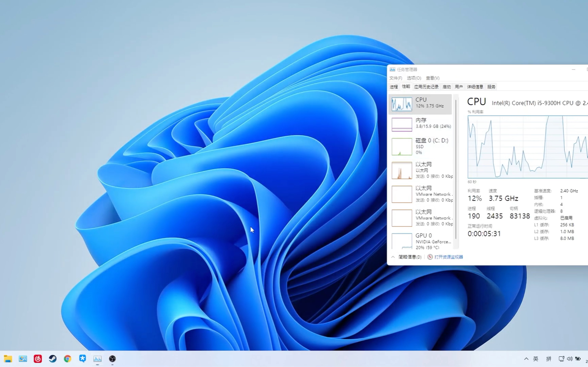Switch the input method language toggle 英
588x367 pixels.
coord(536,359)
